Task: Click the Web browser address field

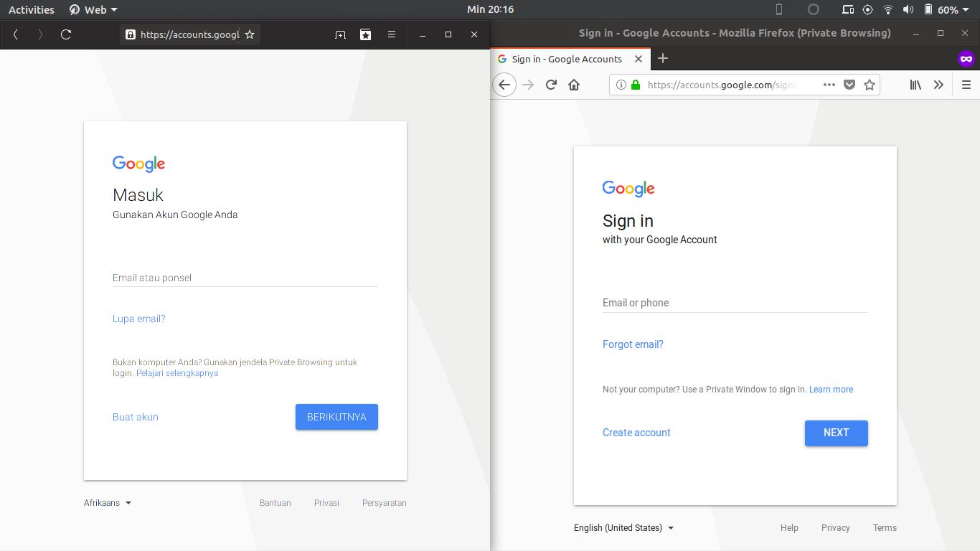Action: point(190,34)
